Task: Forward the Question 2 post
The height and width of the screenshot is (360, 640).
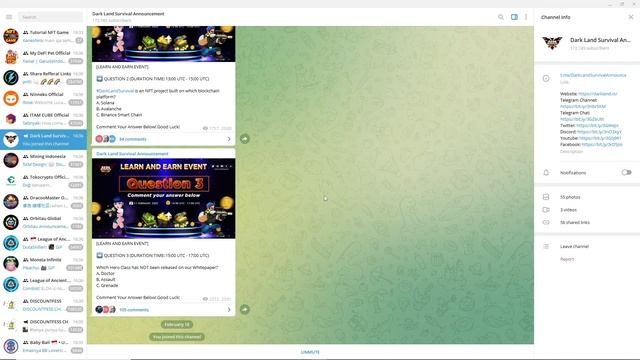Action: pyautogui.click(x=244, y=139)
